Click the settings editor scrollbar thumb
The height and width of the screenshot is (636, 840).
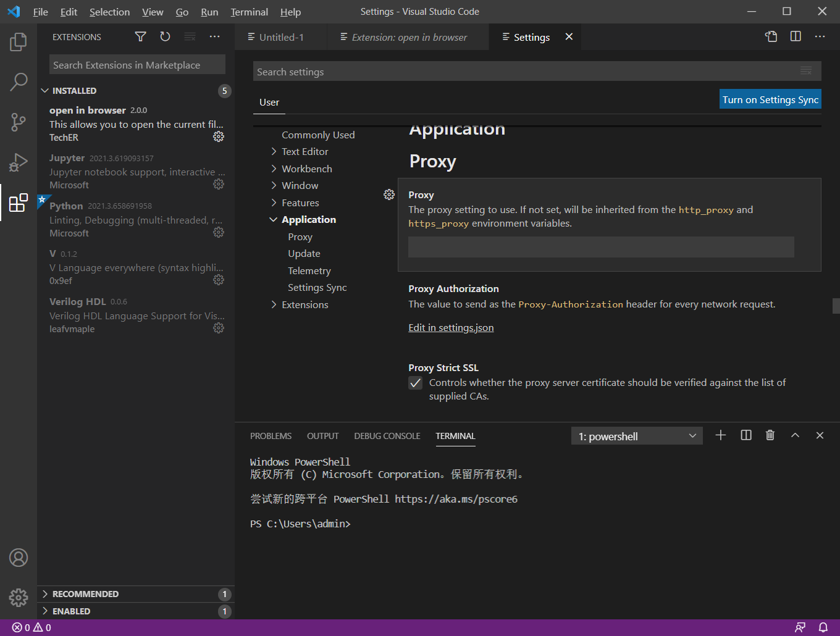[836, 306]
